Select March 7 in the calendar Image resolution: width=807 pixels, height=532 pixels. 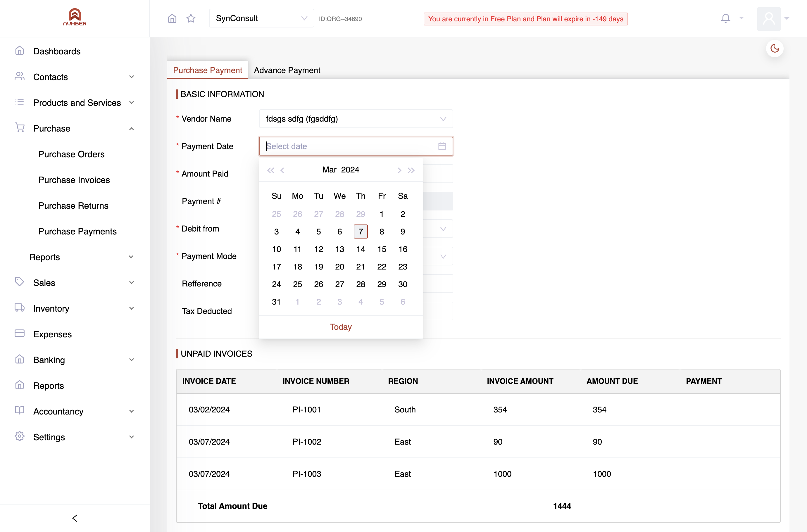click(361, 232)
